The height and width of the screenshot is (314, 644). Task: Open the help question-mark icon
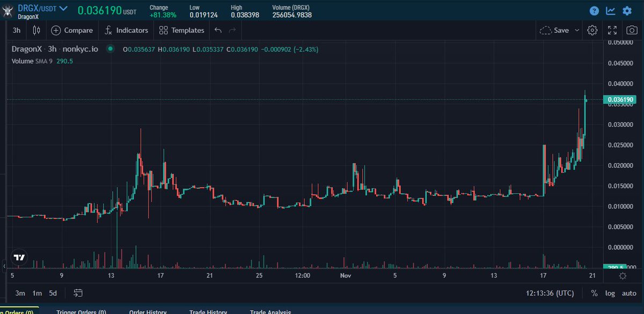point(594,10)
